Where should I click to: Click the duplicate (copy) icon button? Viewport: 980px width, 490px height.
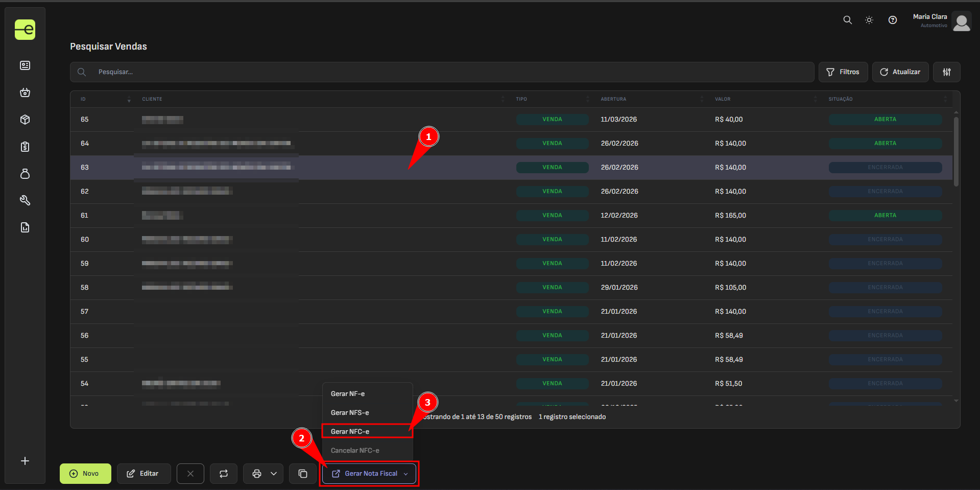click(x=303, y=474)
